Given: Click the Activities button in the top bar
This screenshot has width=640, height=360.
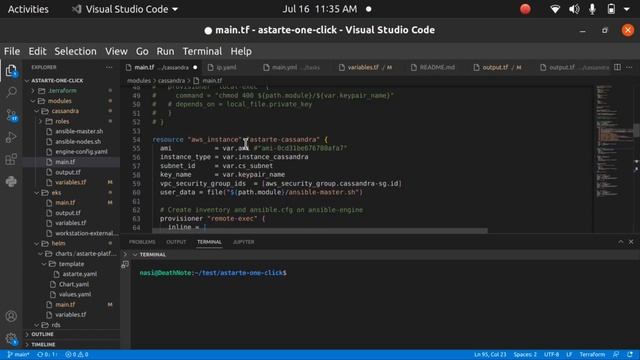Looking at the screenshot, I should pyautogui.click(x=28, y=9).
